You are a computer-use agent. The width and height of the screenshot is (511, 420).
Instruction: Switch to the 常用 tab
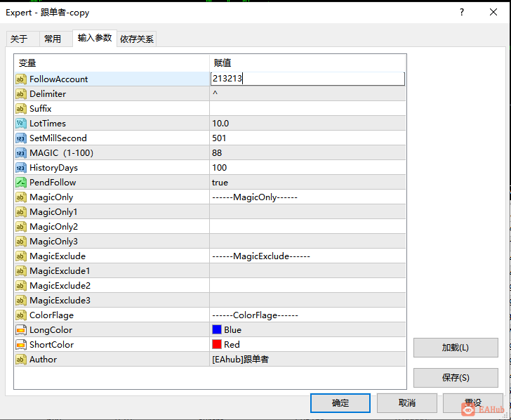point(55,39)
